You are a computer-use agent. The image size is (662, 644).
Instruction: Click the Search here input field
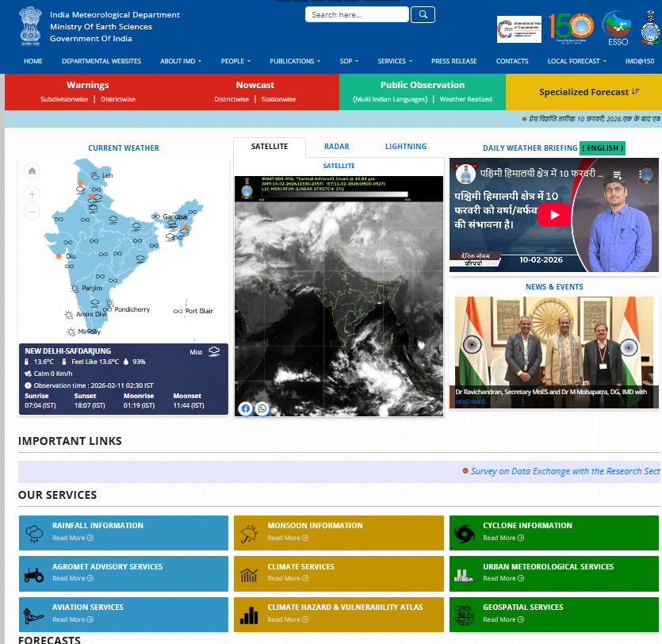356,14
